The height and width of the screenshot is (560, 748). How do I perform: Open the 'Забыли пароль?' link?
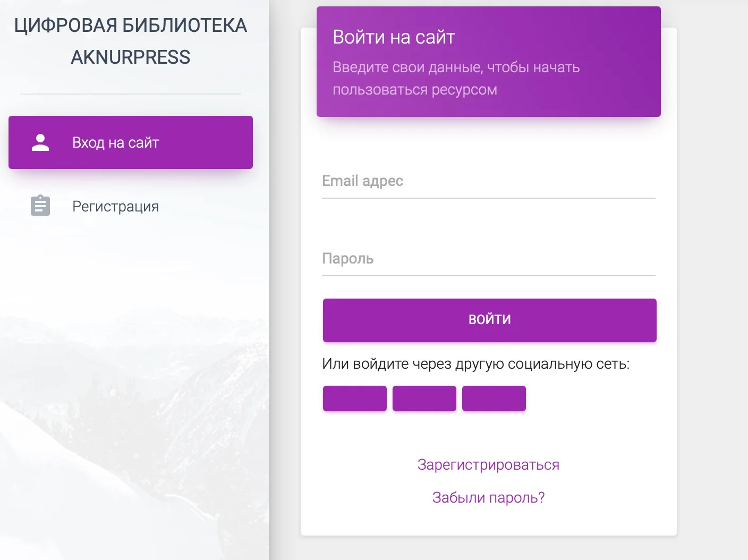488,498
